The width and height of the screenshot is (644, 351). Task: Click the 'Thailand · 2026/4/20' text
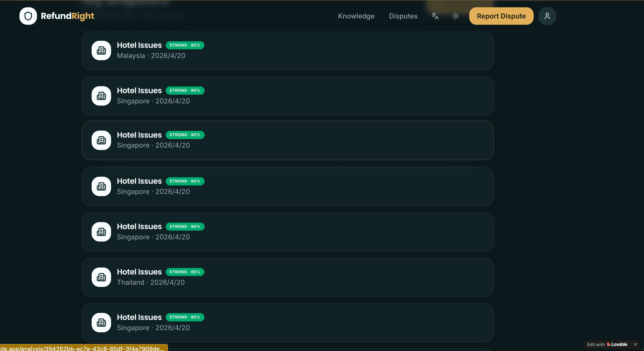pyautogui.click(x=151, y=282)
